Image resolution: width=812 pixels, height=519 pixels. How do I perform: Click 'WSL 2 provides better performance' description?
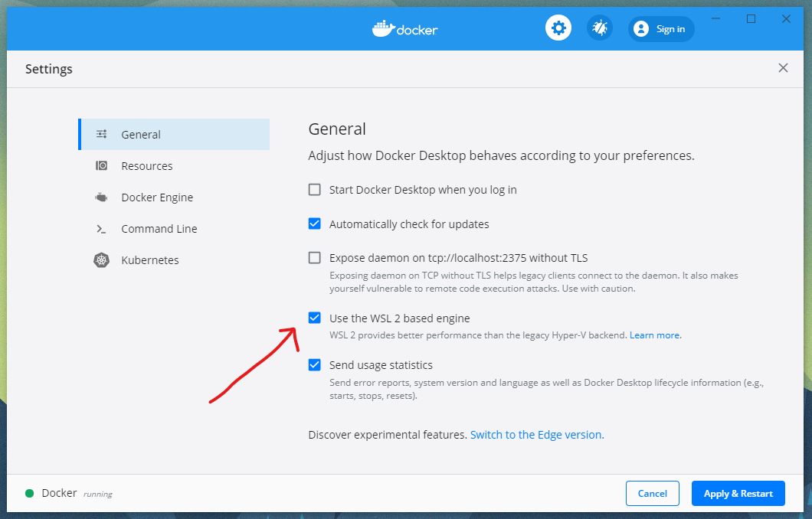tap(479, 335)
